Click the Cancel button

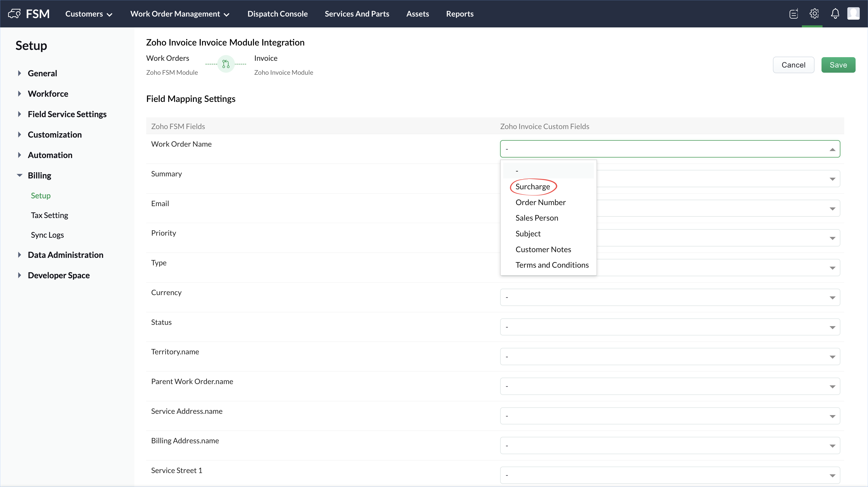click(793, 65)
